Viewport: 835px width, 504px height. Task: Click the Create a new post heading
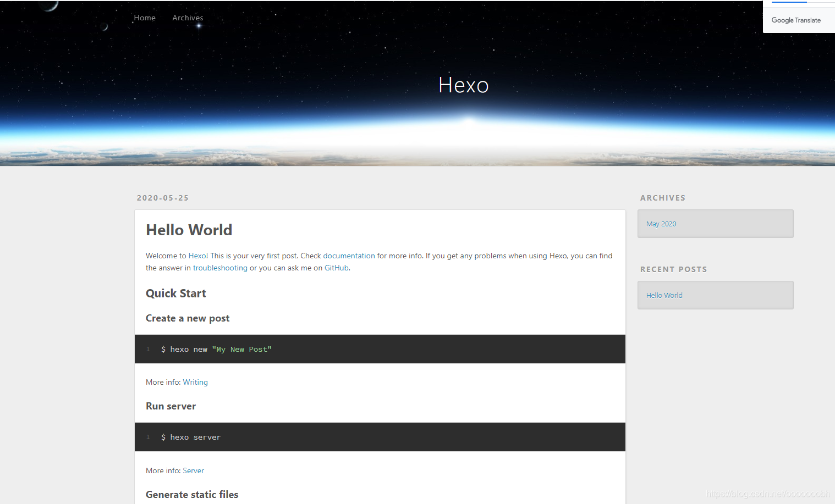pyautogui.click(x=188, y=318)
